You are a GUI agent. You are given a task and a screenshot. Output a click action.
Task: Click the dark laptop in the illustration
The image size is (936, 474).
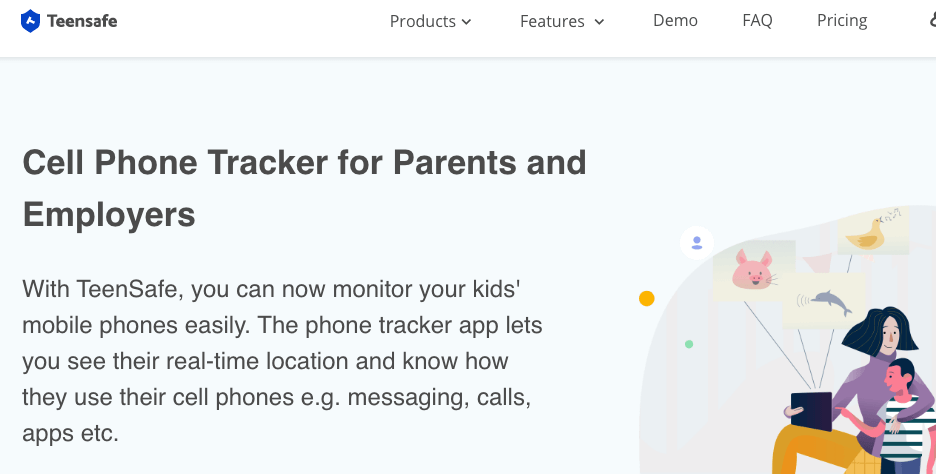coord(811,410)
